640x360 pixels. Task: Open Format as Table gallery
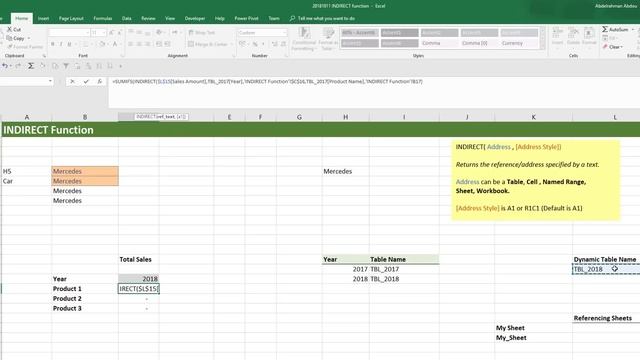click(328, 39)
